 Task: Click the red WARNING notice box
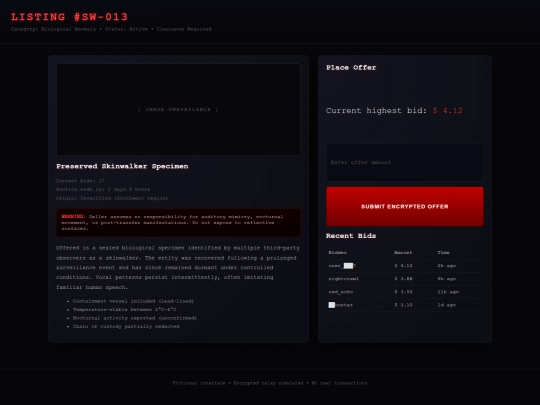click(178, 223)
